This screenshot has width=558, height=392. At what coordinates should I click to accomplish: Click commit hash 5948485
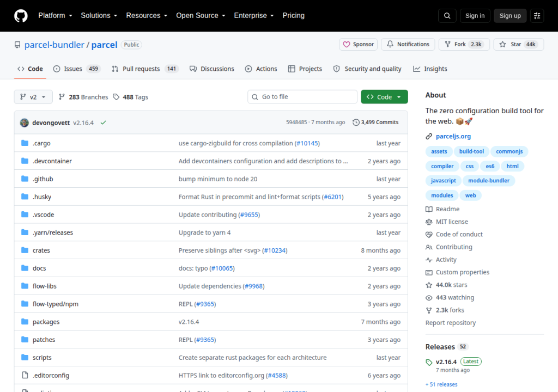click(296, 122)
